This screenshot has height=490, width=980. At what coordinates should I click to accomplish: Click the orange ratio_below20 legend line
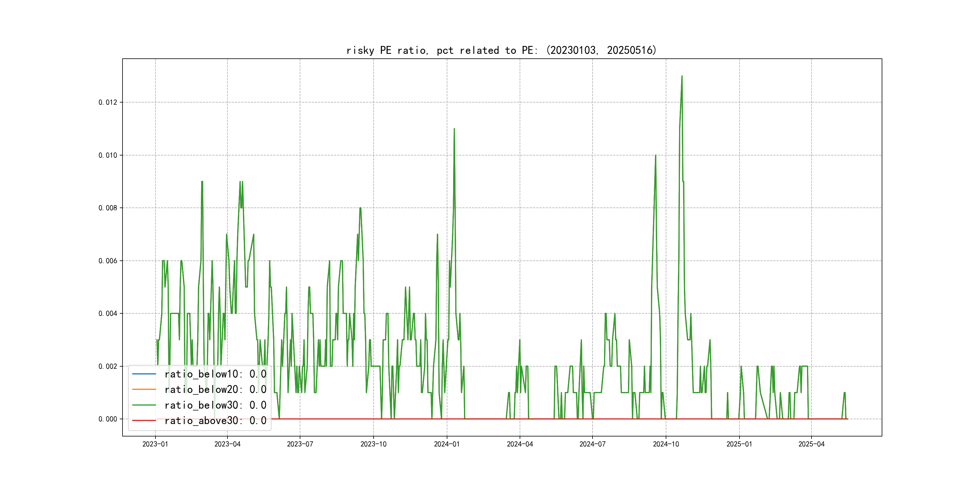pos(144,389)
